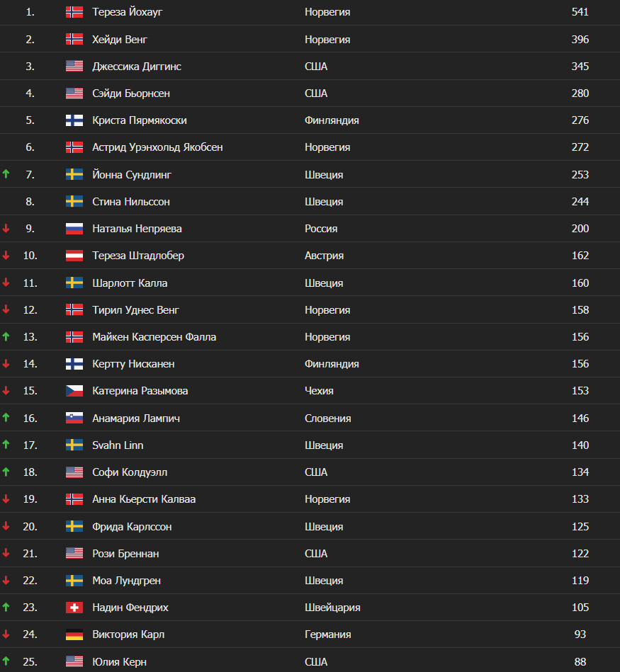620x672 pixels.
Task: Click the 541 points score value
Action: (x=580, y=12)
